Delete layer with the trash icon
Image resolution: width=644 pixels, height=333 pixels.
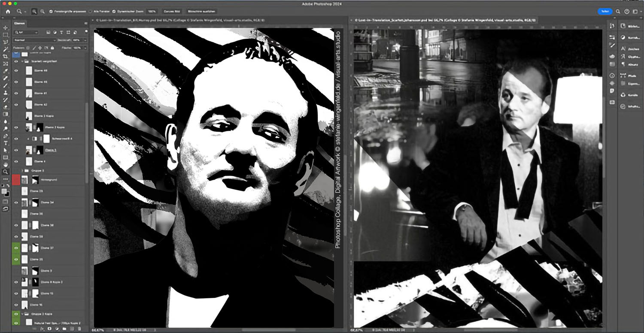tap(79, 329)
